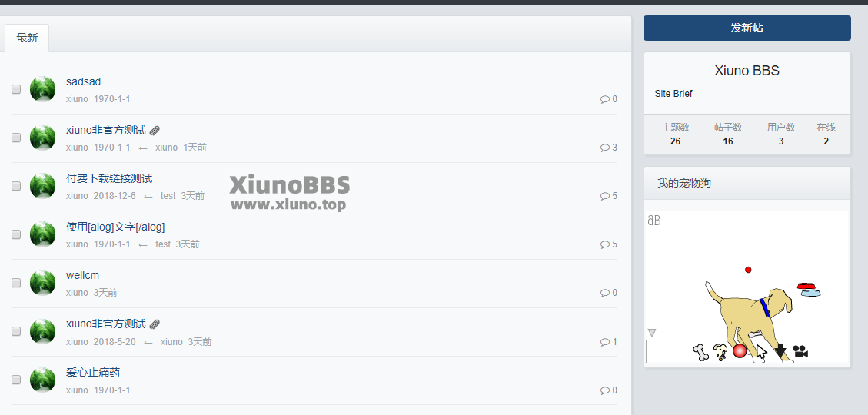The image size is (868, 415).
Task: Create a post with the 发新帖 button
Action: [747, 28]
